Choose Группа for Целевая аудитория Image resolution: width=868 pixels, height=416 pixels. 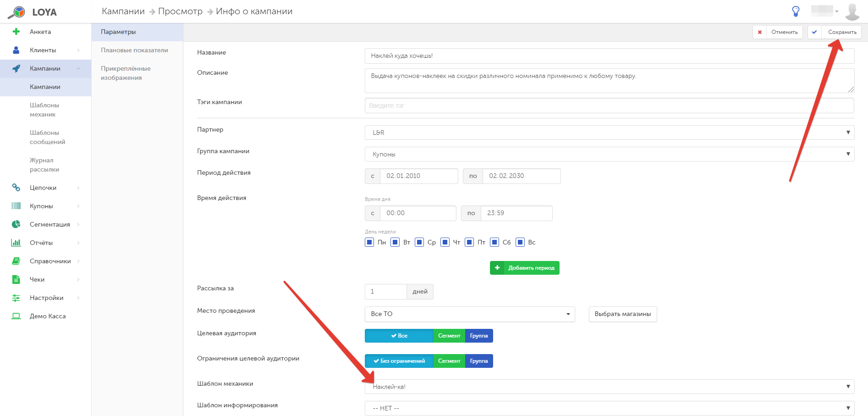click(x=479, y=336)
